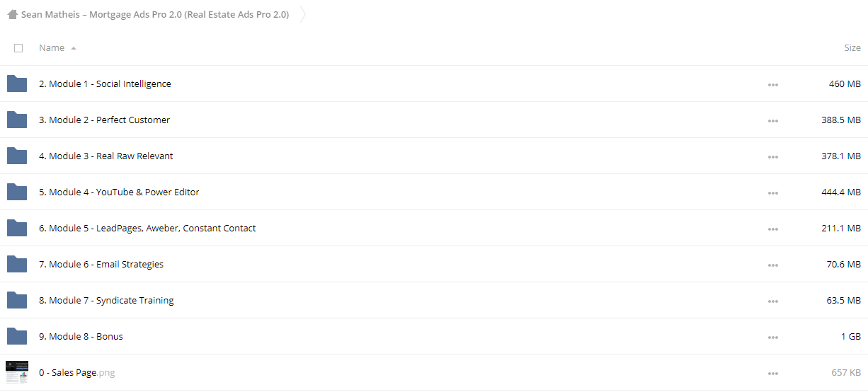Click the Sales Page image thumbnail
868x392 pixels.
17,372
